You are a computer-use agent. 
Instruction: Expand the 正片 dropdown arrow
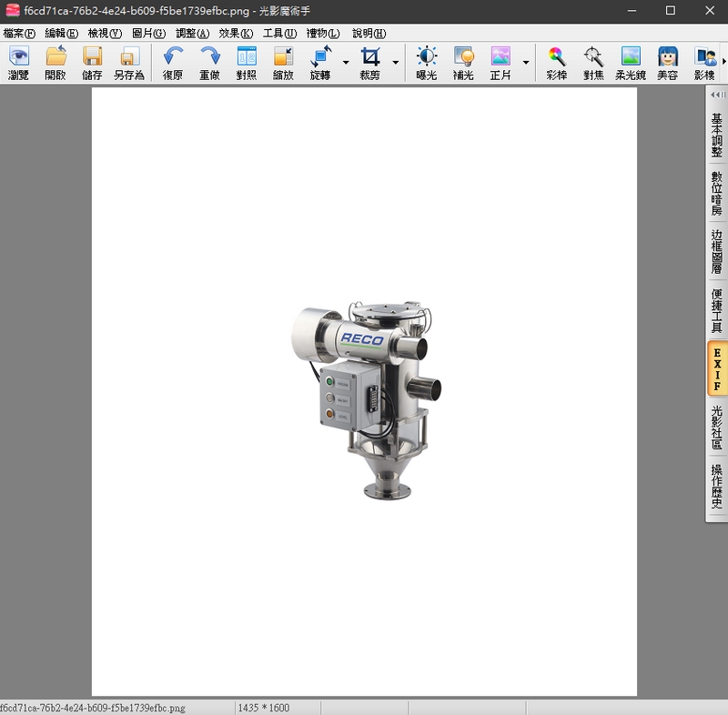tap(525, 63)
